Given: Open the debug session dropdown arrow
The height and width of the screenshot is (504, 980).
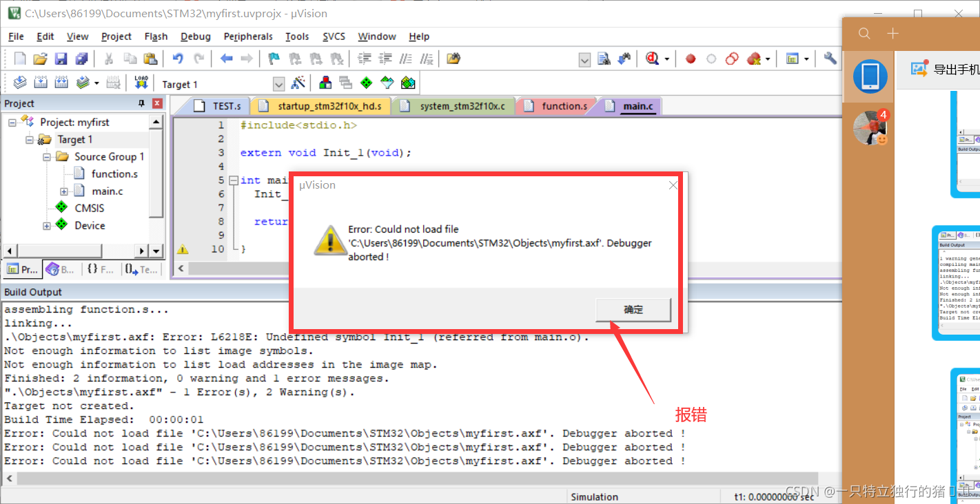Looking at the screenshot, I should [x=667, y=59].
